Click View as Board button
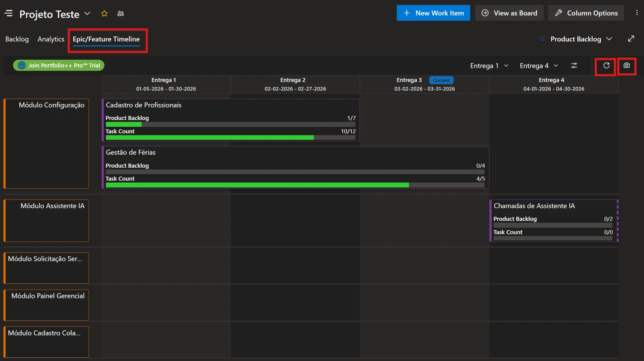 pos(509,13)
